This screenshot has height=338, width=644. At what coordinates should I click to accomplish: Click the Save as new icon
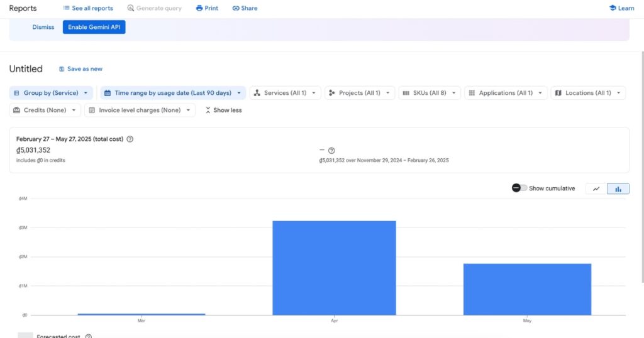62,69
